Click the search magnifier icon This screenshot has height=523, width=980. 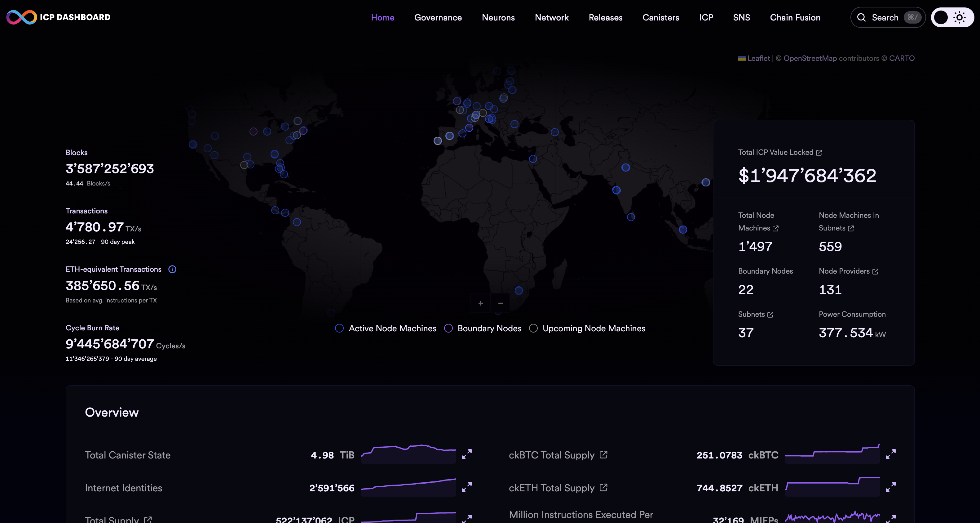click(x=861, y=17)
